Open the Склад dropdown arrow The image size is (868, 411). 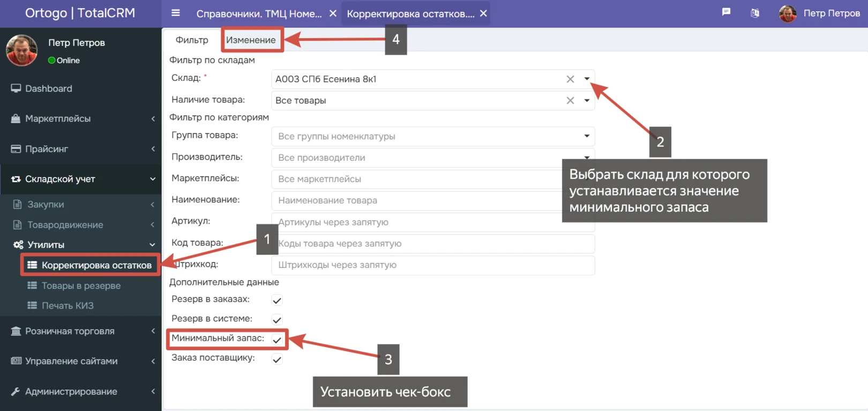[x=587, y=79]
